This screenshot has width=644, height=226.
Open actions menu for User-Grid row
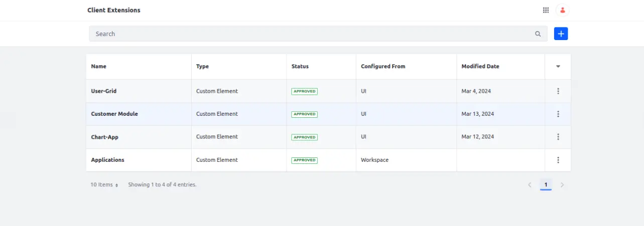(x=558, y=91)
